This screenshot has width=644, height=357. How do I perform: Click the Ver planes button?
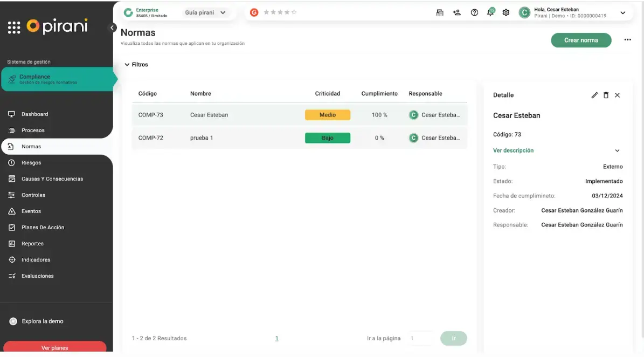(x=55, y=348)
